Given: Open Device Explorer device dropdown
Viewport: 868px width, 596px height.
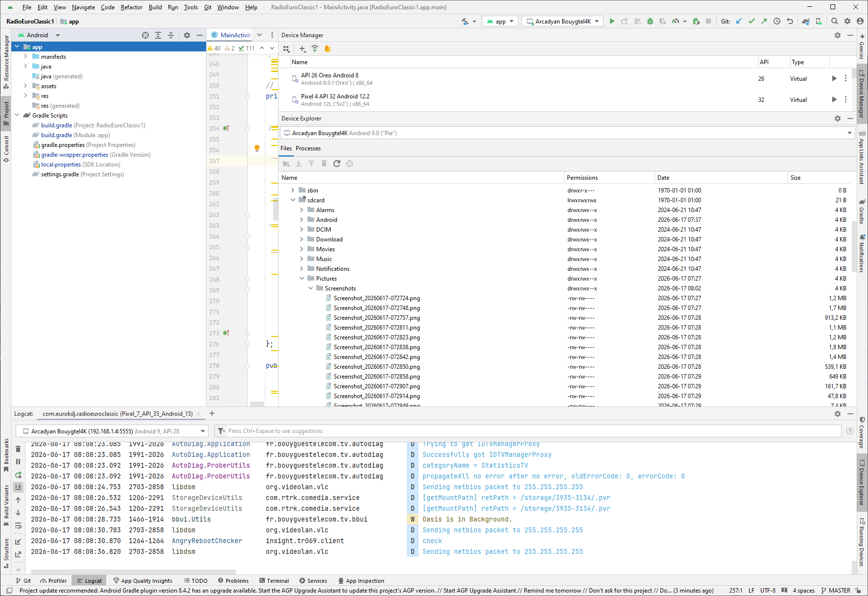Looking at the screenshot, I should [x=567, y=133].
